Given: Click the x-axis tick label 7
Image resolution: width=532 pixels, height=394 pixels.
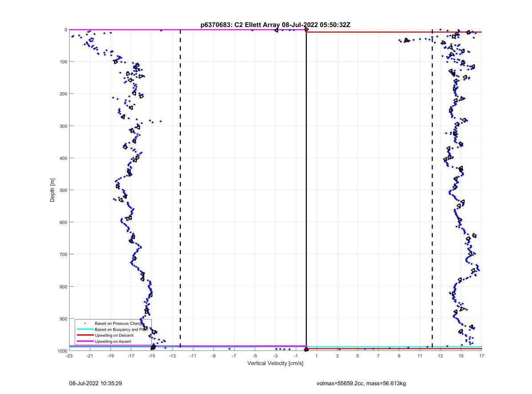Looking at the screenshot, I should tap(379, 355).
